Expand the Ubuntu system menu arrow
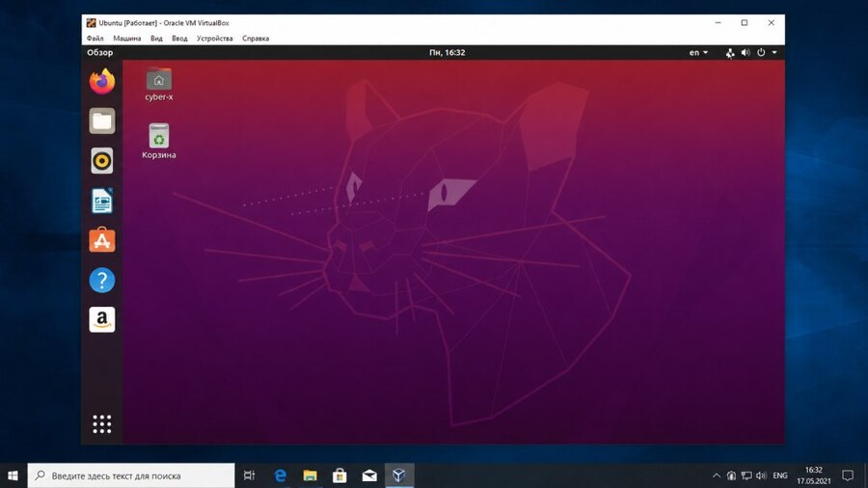868x488 pixels. 774,53
